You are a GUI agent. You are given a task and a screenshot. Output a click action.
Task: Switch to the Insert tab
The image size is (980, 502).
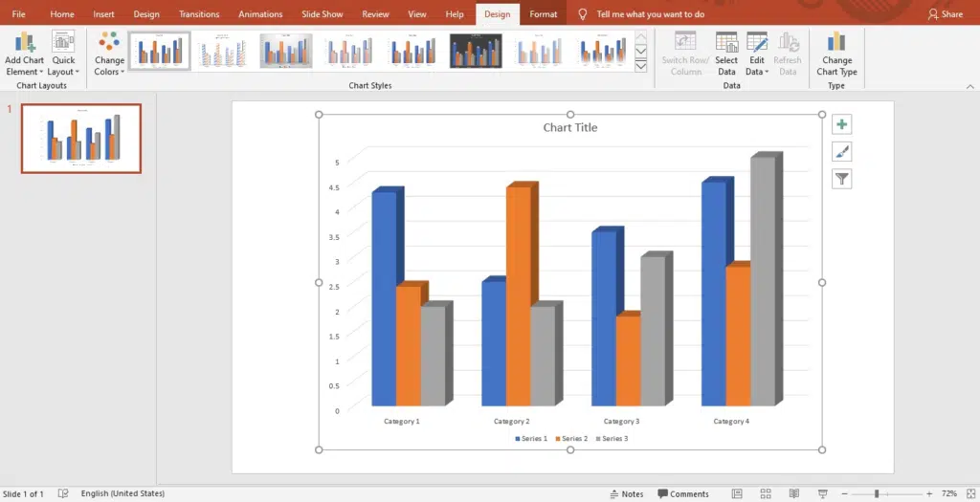(103, 14)
